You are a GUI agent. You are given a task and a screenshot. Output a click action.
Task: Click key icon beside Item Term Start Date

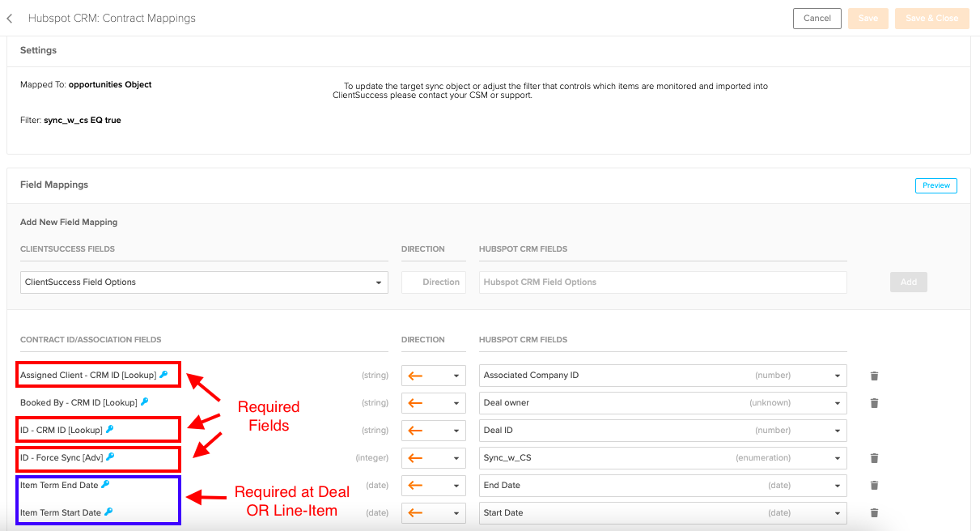click(108, 512)
